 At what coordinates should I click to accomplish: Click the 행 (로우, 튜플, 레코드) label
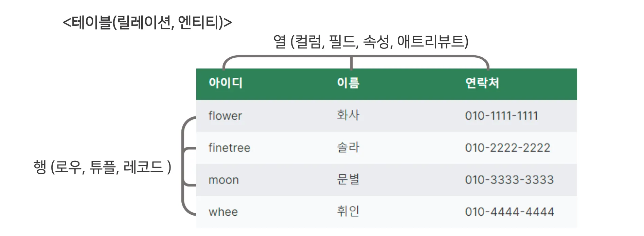click(102, 167)
